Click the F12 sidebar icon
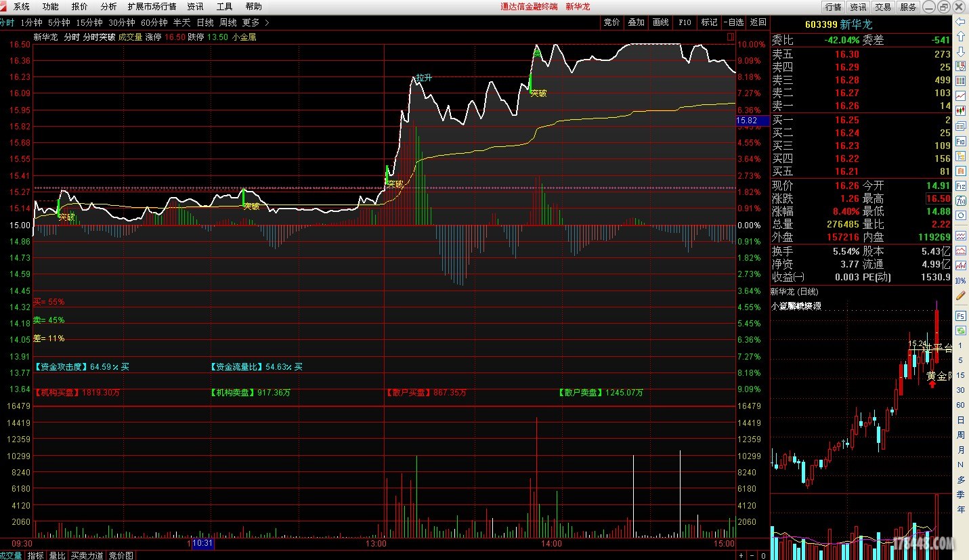 [960, 186]
